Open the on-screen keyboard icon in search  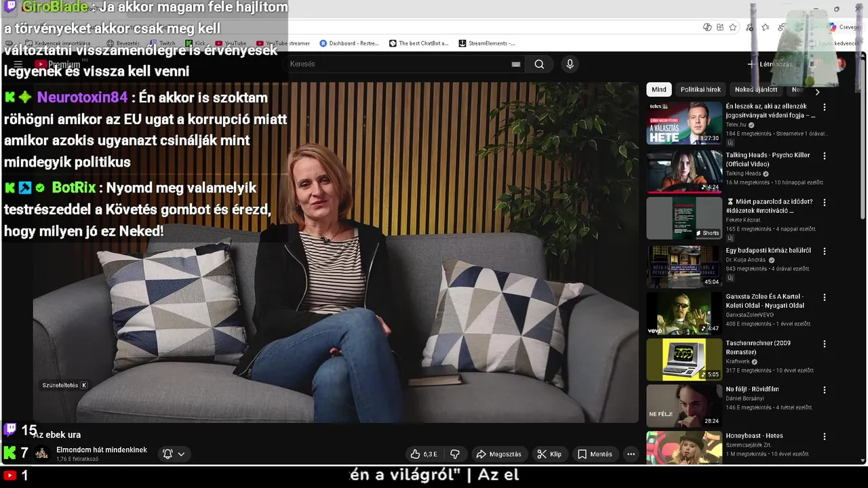coord(516,64)
